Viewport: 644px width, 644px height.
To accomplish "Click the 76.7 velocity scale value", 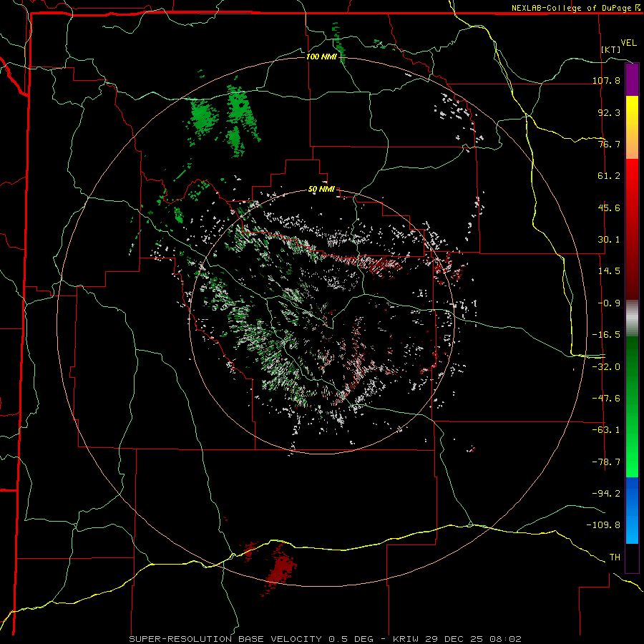I will [609, 144].
